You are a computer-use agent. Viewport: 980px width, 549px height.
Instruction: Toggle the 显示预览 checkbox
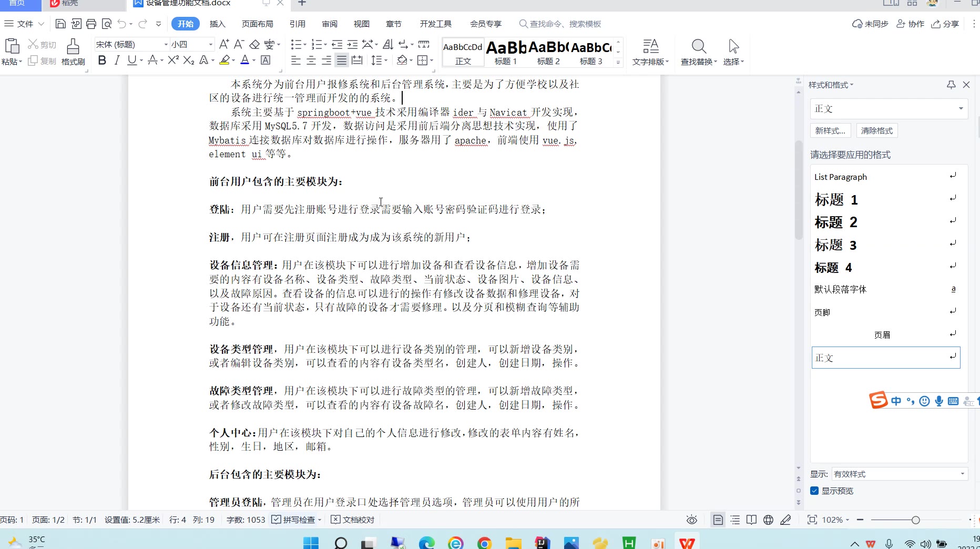(x=814, y=491)
